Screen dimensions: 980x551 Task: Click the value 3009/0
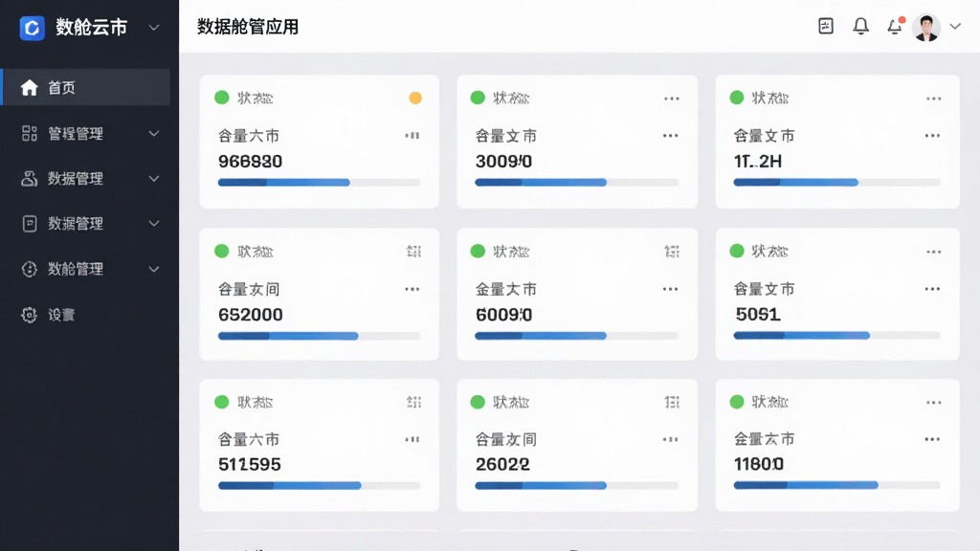tap(503, 162)
